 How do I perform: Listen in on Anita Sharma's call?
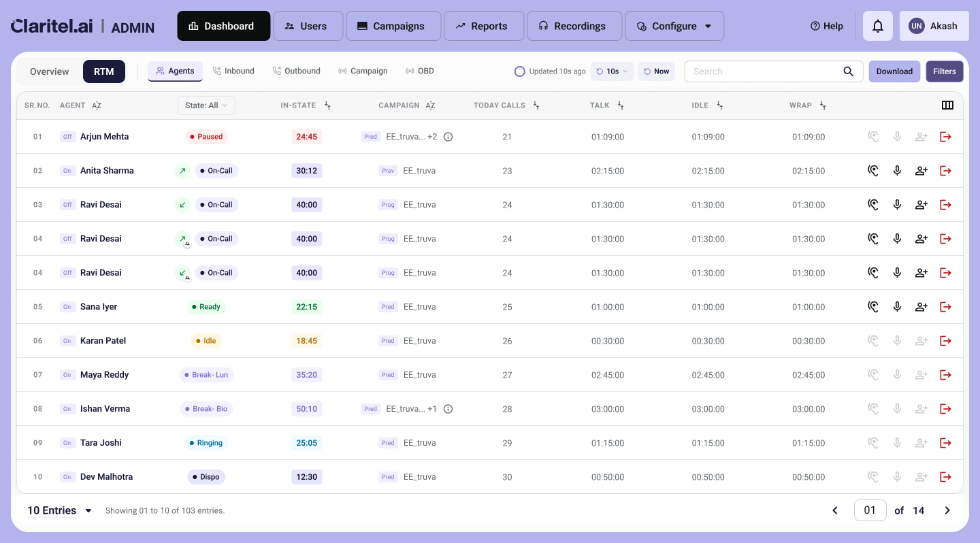(873, 171)
